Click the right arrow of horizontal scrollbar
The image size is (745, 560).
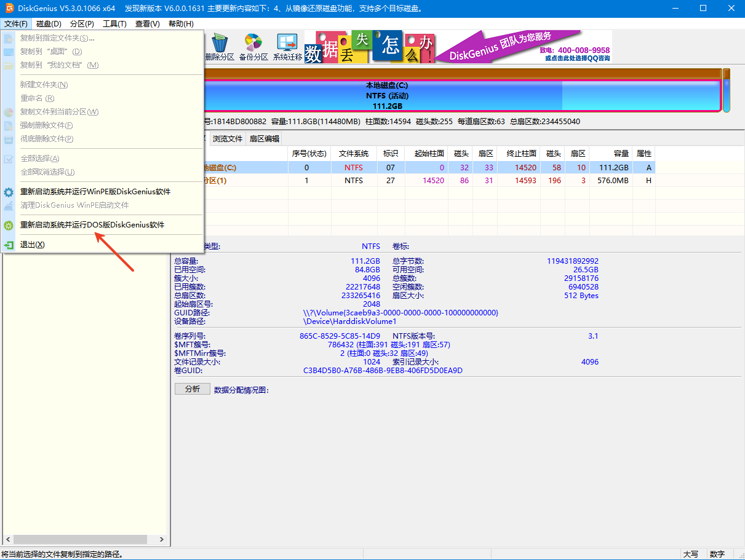pos(162,540)
